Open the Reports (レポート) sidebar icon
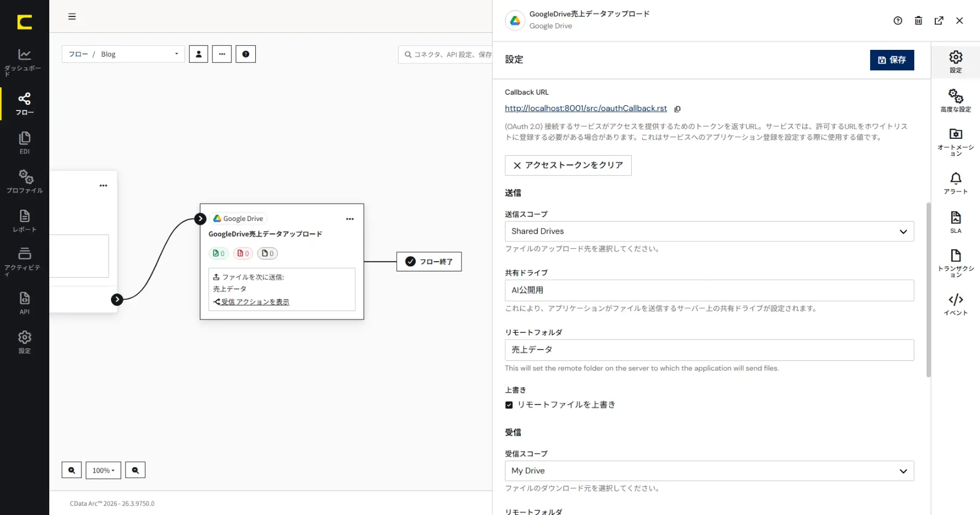Image resolution: width=980 pixels, height=515 pixels. tap(24, 221)
